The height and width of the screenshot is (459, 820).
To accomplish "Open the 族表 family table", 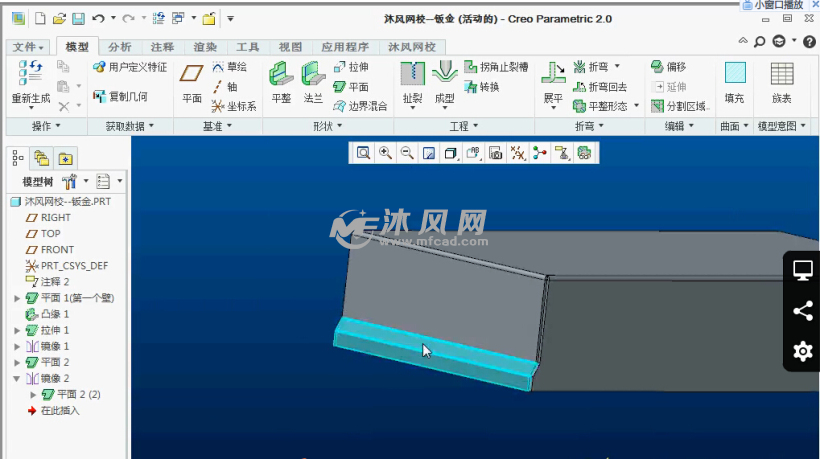I will (x=781, y=82).
